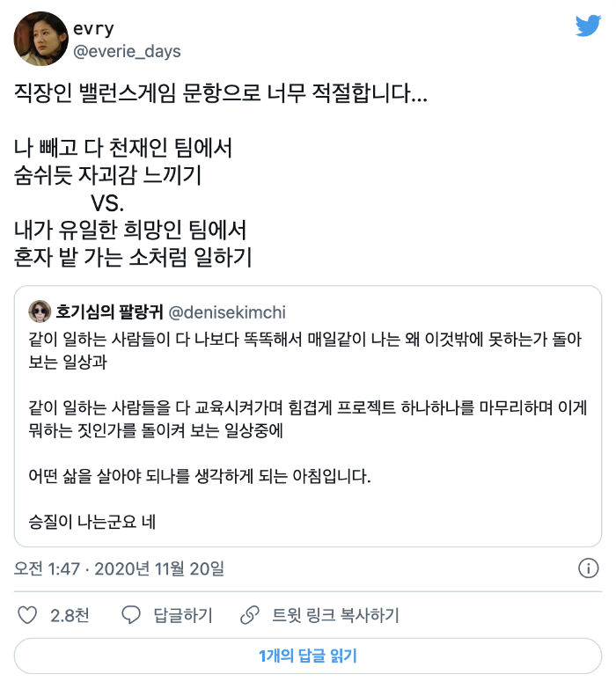Click the @everie_days handle

click(127, 51)
